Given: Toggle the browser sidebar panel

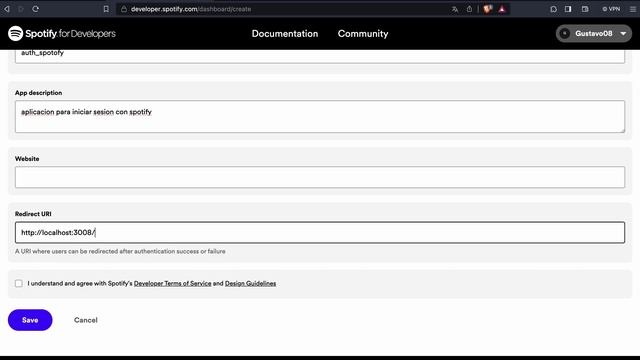Looking at the screenshot, I should (568, 9).
